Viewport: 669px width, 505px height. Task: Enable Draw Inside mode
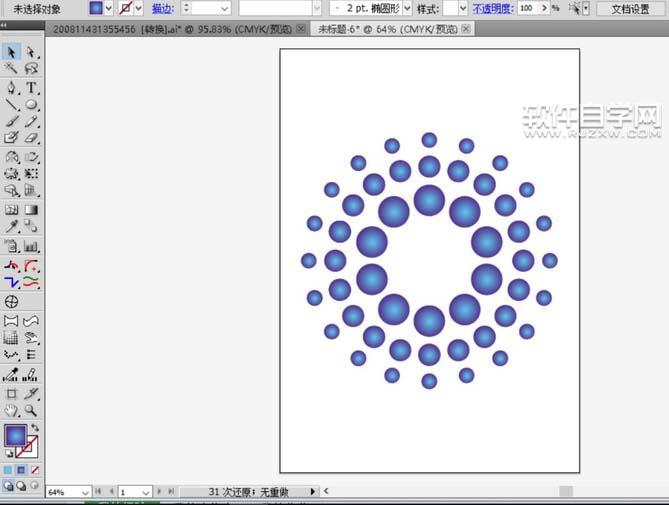pos(35,485)
